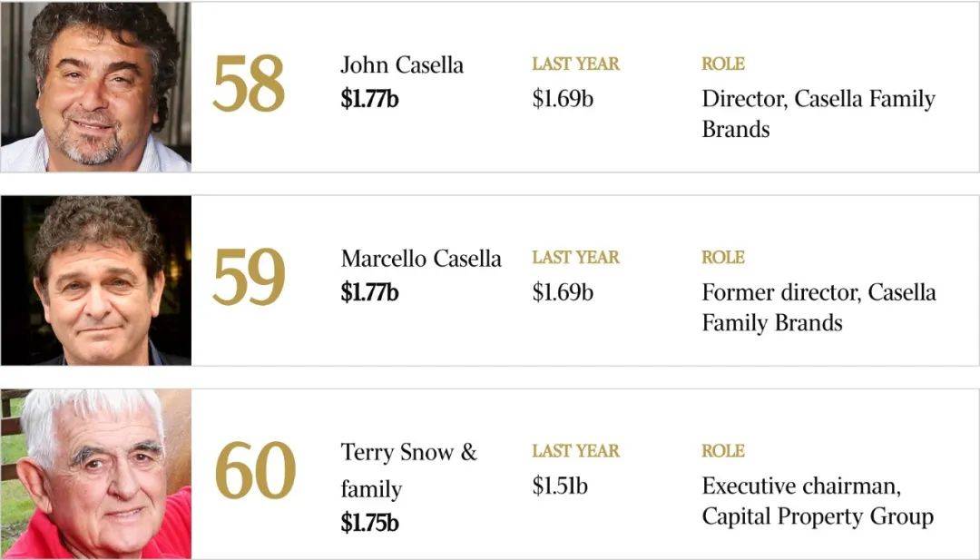
Task: Click last year's $1.69b value for Marcello
Action: [x=563, y=292]
